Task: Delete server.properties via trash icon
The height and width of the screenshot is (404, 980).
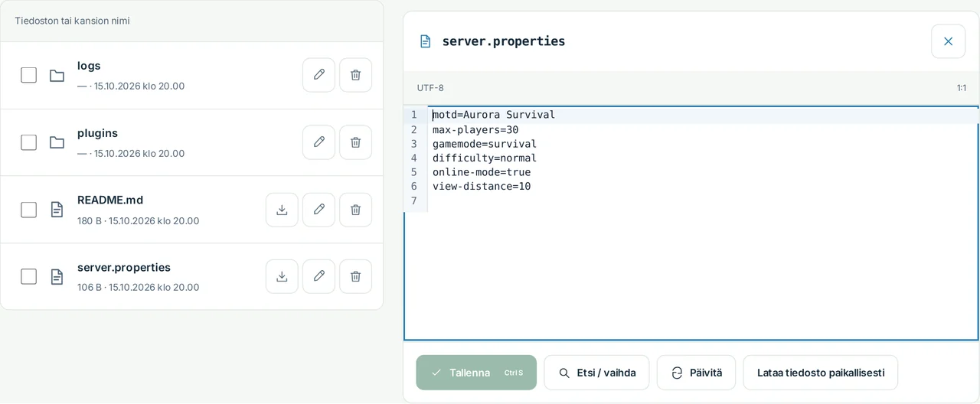Action: pyautogui.click(x=355, y=276)
